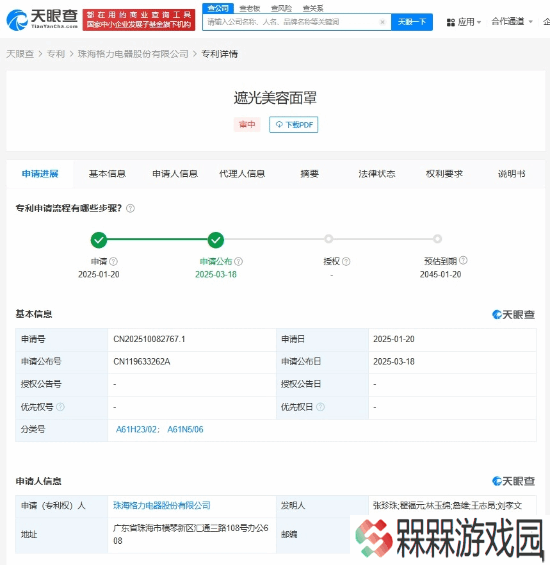Click the grey 授权 step marker
The image size is (550, 565).
coord(328,239)
